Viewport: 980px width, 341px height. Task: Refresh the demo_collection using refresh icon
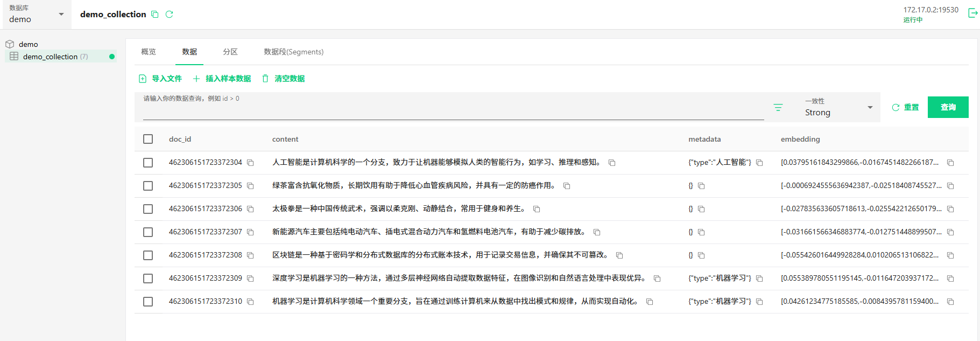pyautogui.click(x=169, y=15)
